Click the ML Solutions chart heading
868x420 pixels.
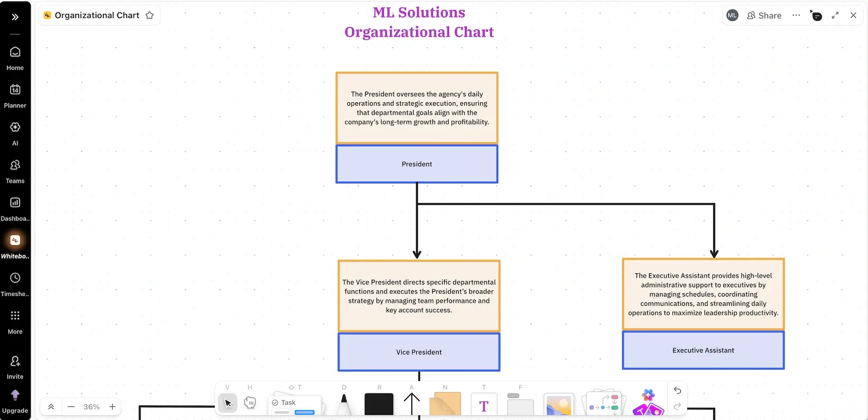419,22
